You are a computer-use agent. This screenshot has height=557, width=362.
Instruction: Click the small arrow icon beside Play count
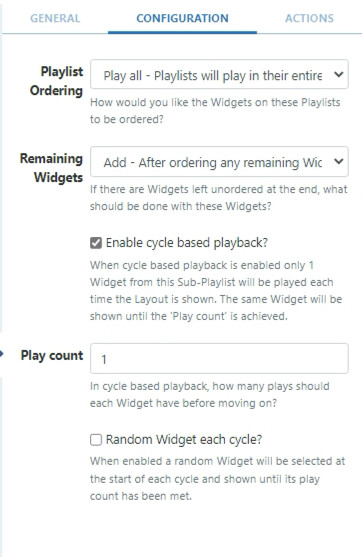point(2,354)
